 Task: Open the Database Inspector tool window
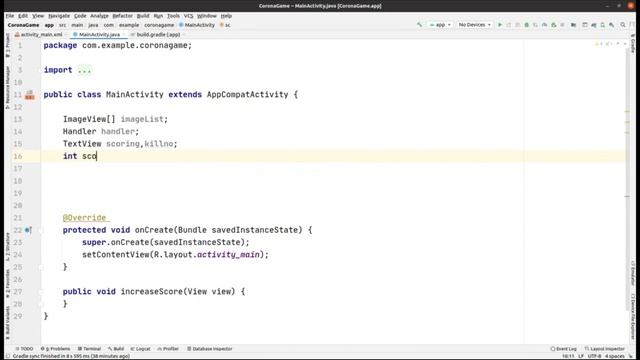coord(209,349)
